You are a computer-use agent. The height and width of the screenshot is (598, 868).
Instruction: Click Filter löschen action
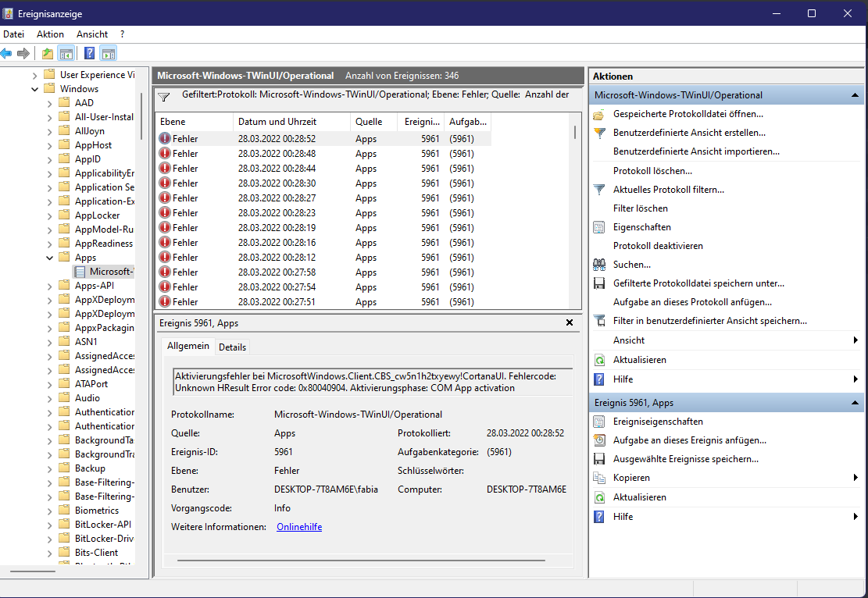[641, 208]
